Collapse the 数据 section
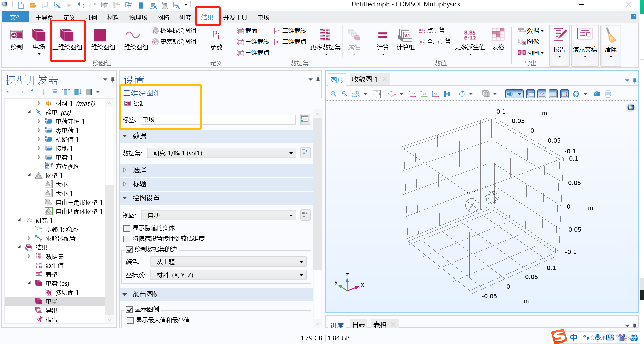 216,136
